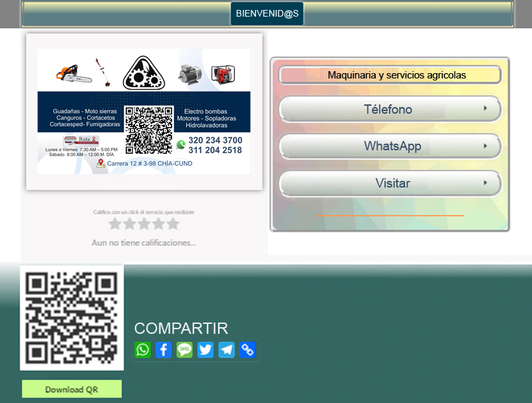The height and width of the screenshot is (403, 532).
Task: Click the Visitar button label
Action: 392,183
